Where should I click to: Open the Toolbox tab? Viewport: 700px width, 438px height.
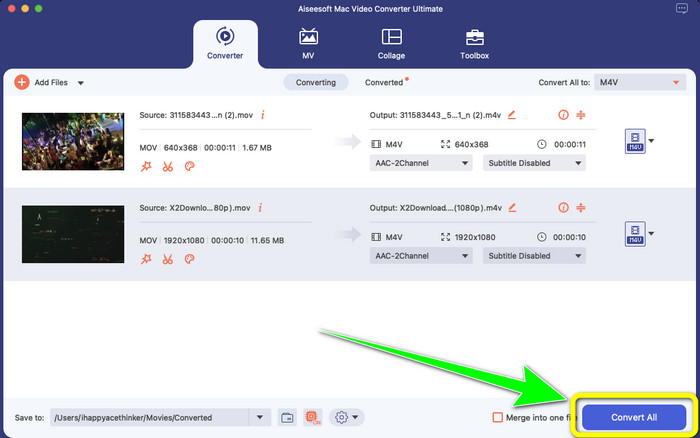click(475, 44)
